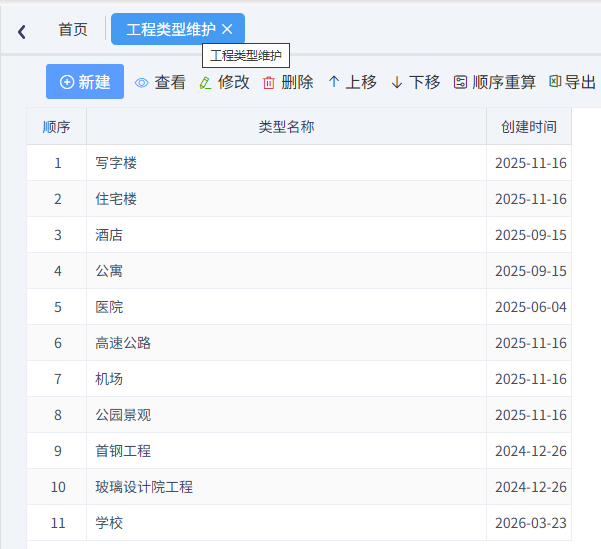Click the 新建 button

coord(85,82)
